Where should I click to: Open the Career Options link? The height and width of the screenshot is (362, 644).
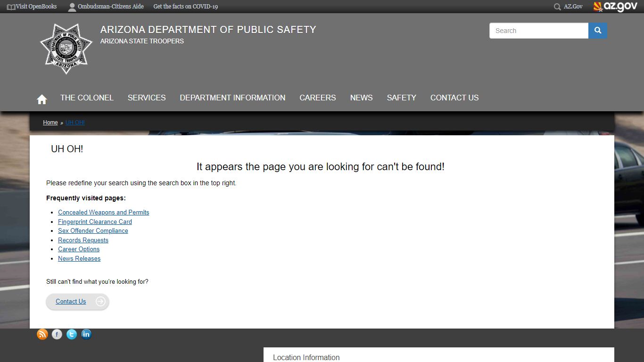(x=79, y=249)
